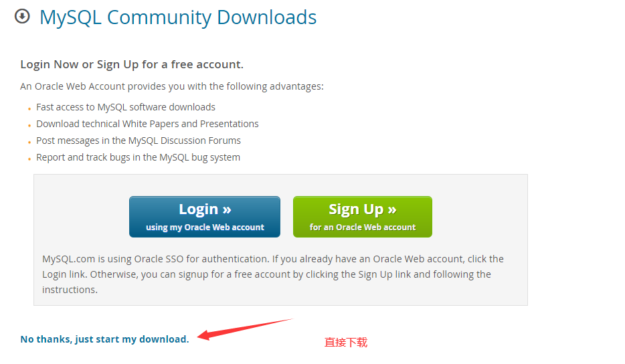Image resolution: width=625 pixels, height=364 pixels.
Task: Choose No thanks, just start my download
Action: [104, 339]
